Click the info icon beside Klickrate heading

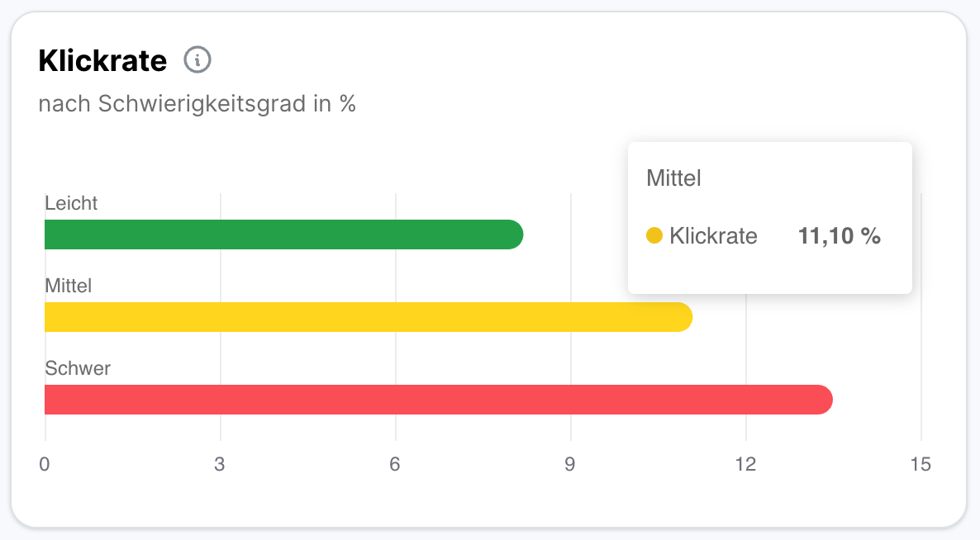click(197, 60)
